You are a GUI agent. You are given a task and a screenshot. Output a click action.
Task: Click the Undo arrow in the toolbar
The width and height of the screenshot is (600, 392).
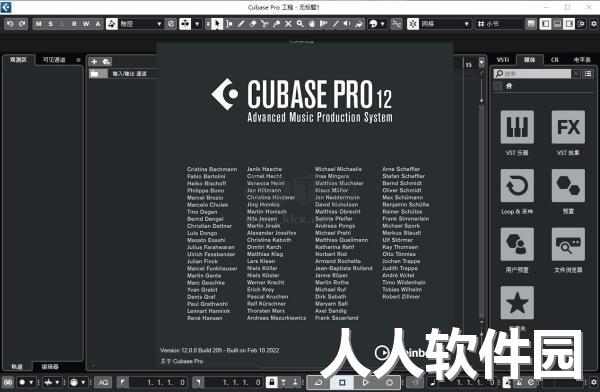(10, 24)
